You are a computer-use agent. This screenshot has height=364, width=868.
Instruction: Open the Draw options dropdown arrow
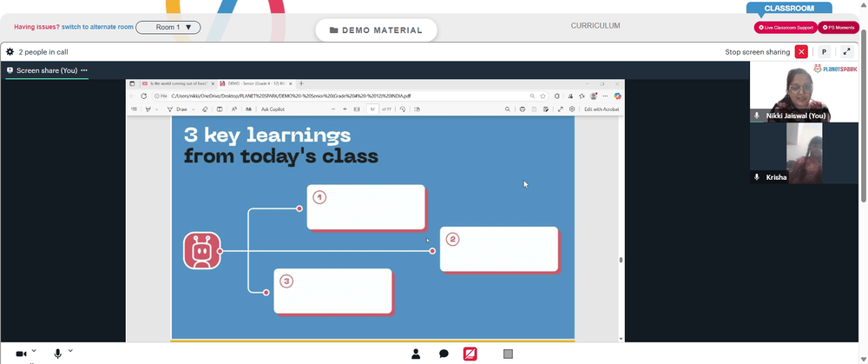point(194,109)
